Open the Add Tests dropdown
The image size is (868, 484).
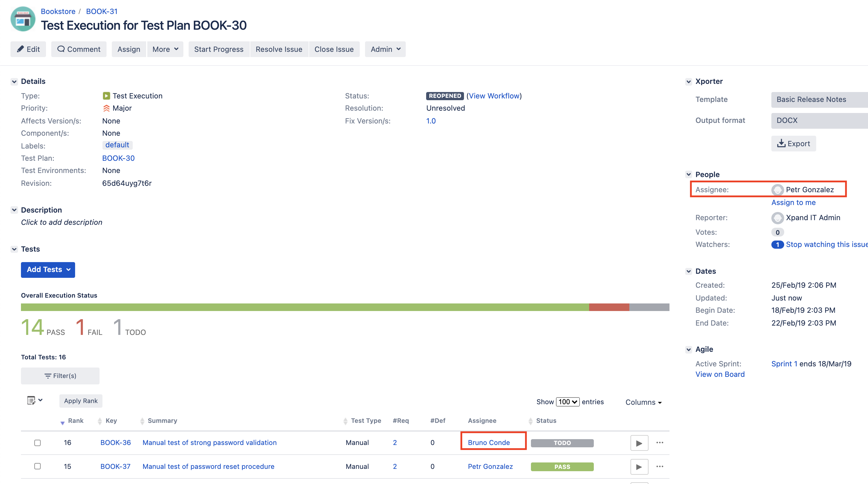[x=48, y=270]
